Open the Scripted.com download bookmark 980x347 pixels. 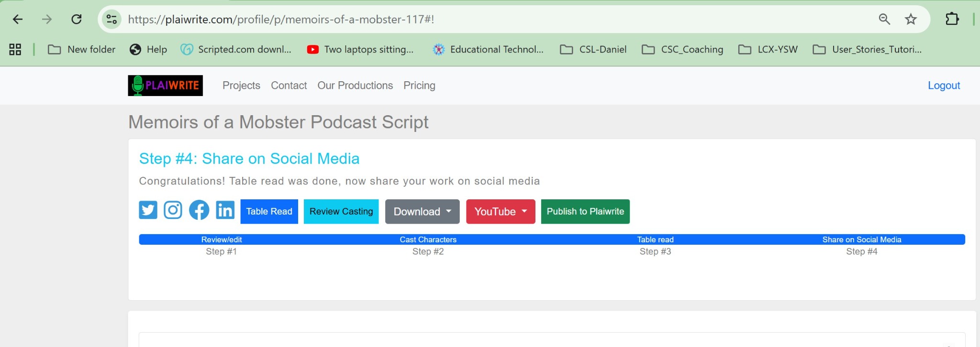pyautogui.click(x=236, y=49)
